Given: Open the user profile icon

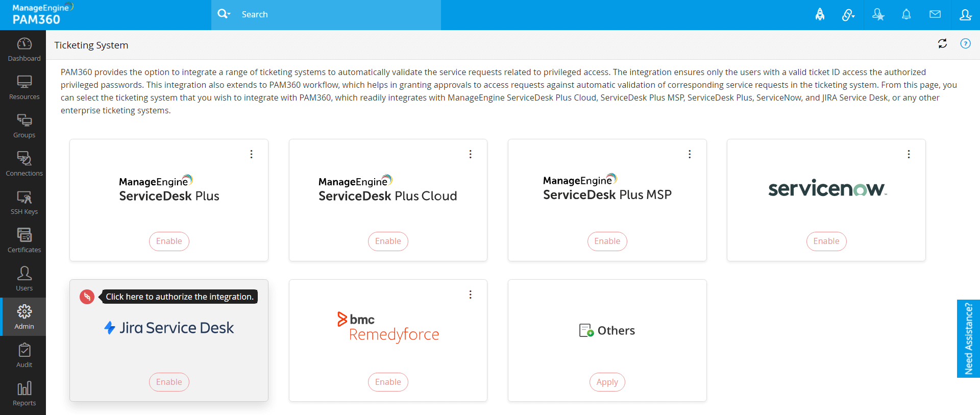Looking at the screenshot, I should 965,14.
